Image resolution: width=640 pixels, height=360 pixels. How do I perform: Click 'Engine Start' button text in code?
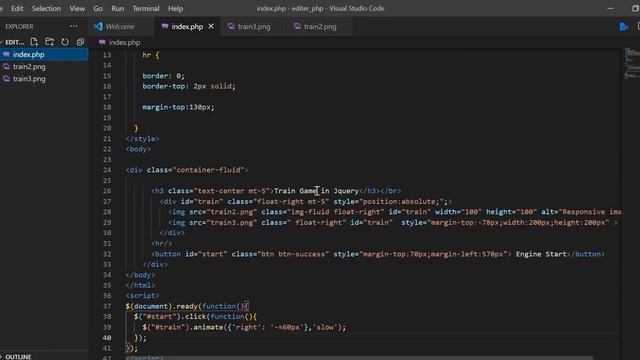(x=541, y=254)
